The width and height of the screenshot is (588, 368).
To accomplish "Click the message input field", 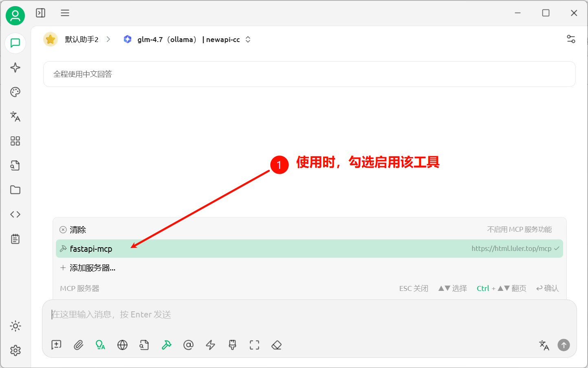I will pyautogui.click(x=285, y=315).
